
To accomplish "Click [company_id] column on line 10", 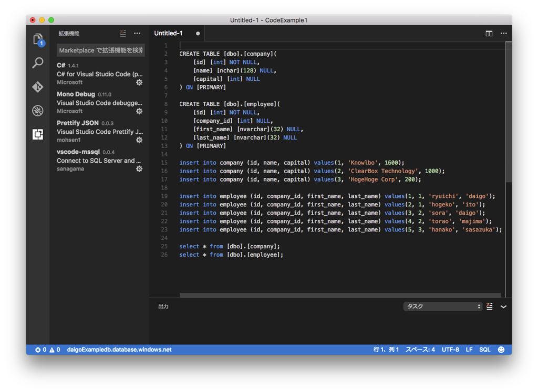I will coord(213,121).
